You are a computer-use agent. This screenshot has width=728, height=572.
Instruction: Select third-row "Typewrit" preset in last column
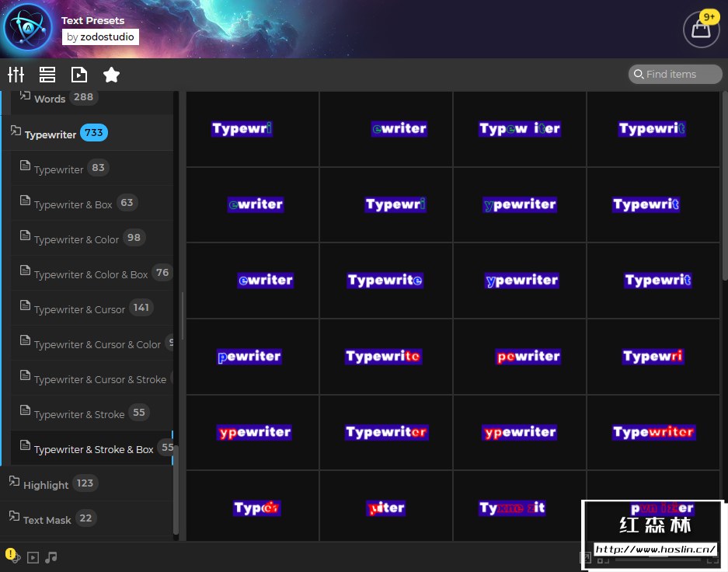[x=653, y=281]
